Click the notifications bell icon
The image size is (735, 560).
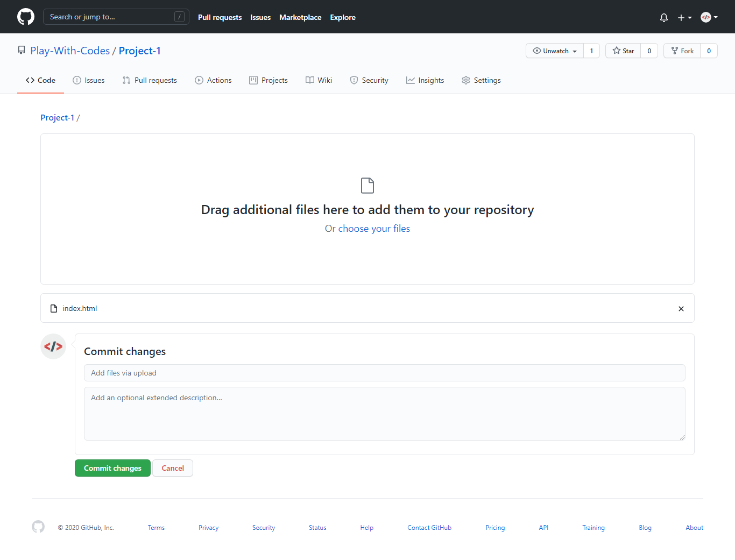coord(664,17)
